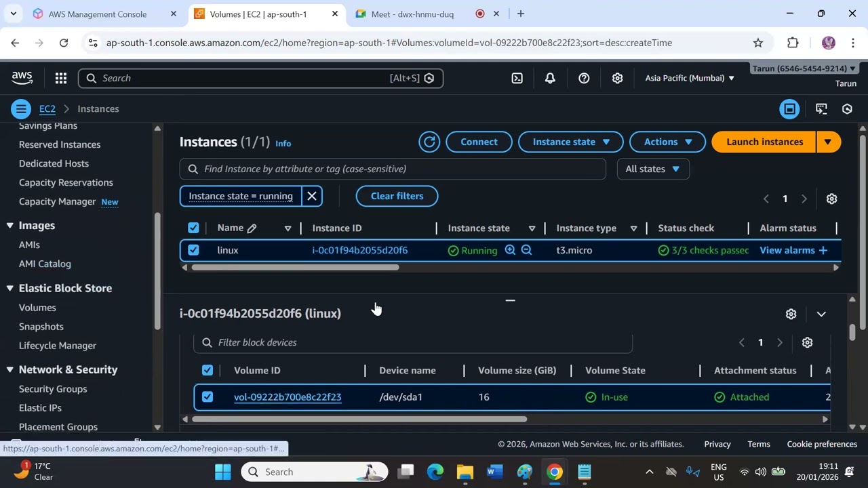Toggle select-all checkbox in instances table
Viewport: 868px width, 488px height.
193,228
